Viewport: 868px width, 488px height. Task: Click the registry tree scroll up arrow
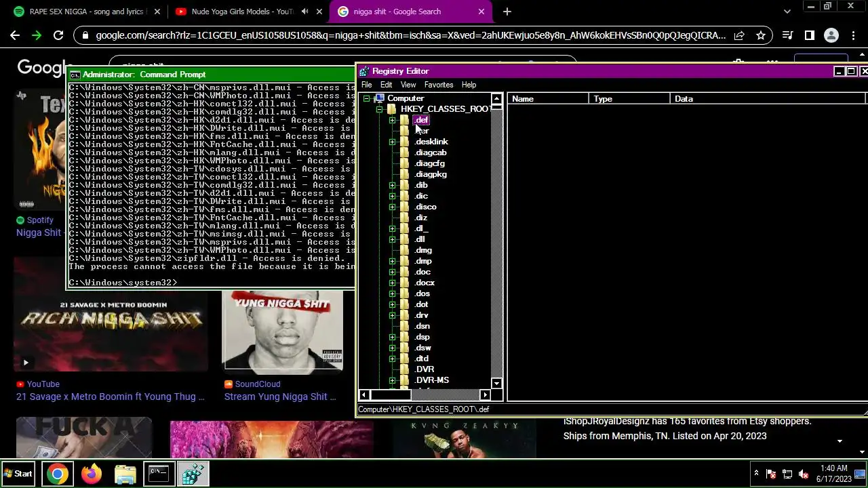click(496, 99)
